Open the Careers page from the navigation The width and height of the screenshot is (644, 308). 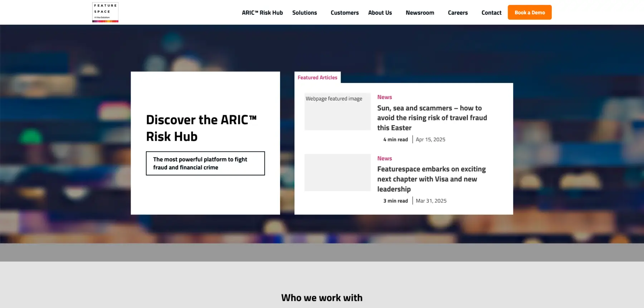click(x=458, y=13)
